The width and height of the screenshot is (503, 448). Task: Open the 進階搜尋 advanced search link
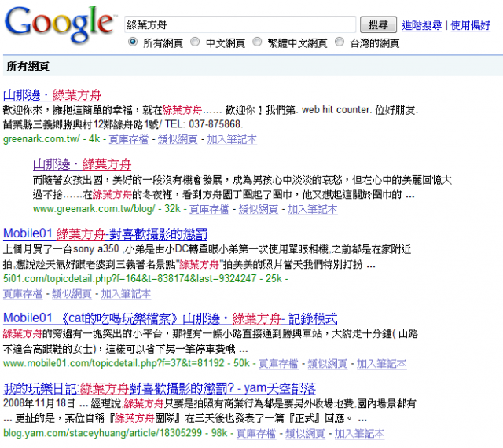click(x=422, y=25)
